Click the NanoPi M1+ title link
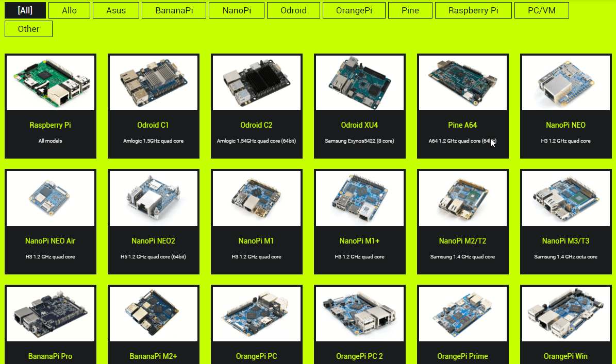 click(x=359, y=241)
